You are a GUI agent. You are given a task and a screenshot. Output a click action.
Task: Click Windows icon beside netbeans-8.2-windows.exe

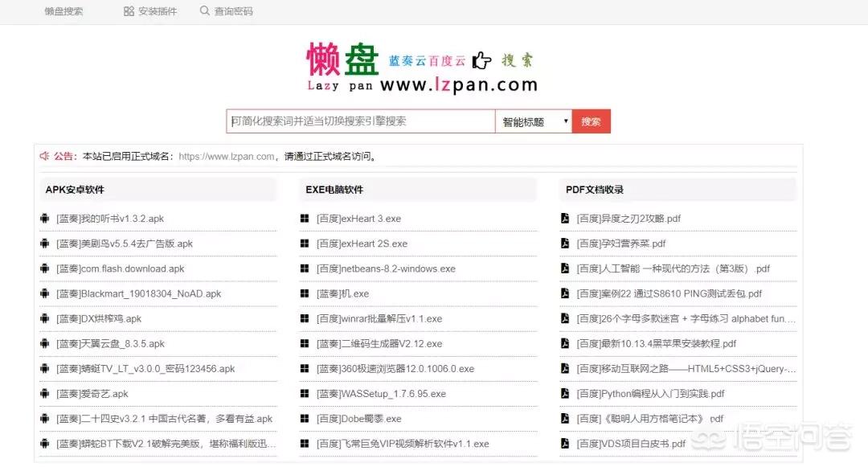(x=305, y=268)
